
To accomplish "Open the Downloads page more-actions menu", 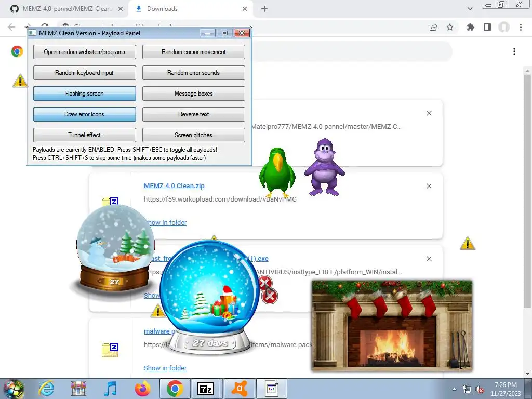I will click(514, 51).
